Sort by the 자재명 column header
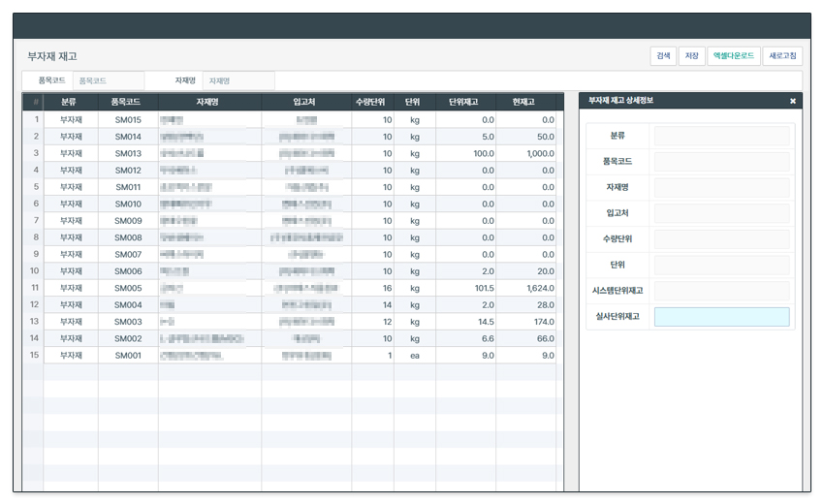 click(x=209, y=102)
